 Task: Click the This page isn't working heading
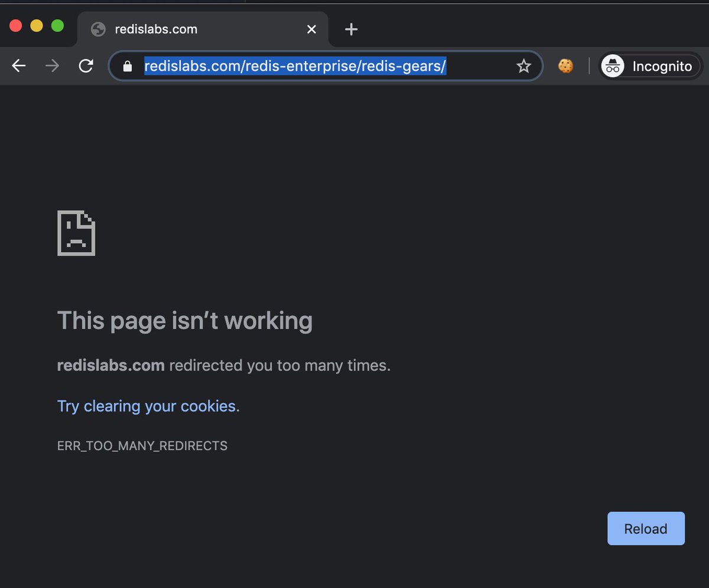(x=185, y=321)
